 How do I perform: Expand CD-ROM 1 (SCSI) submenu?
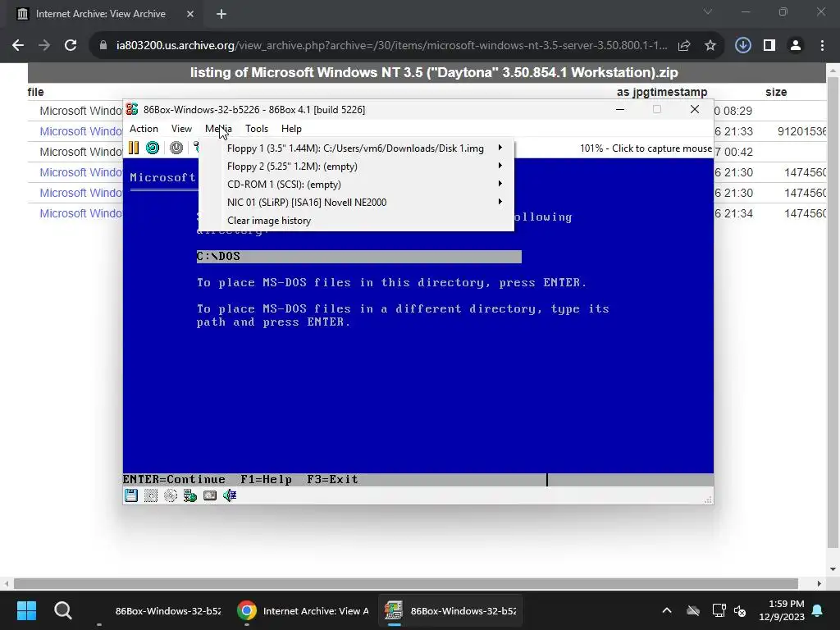(356, 185)
